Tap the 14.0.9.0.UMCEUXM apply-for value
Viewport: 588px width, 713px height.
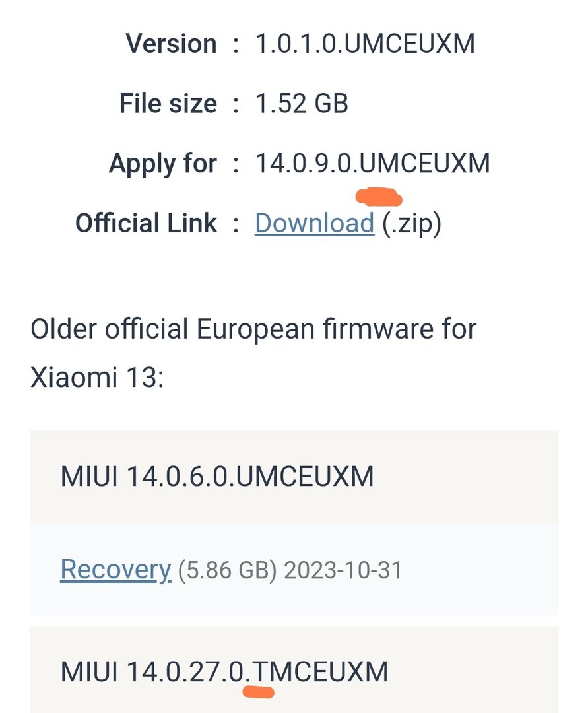pos(372,163)
